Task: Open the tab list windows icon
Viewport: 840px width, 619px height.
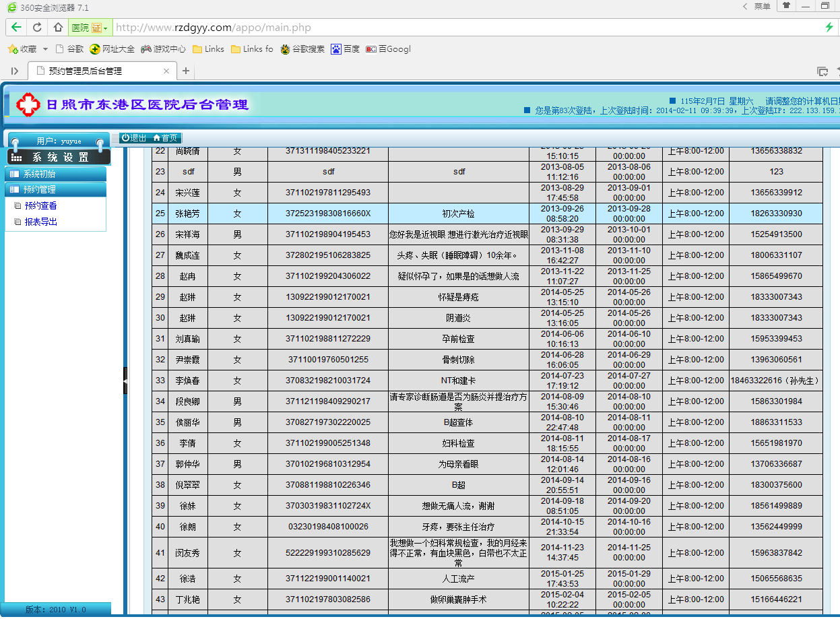Action: pyautogui.click(x=822, y=71)
